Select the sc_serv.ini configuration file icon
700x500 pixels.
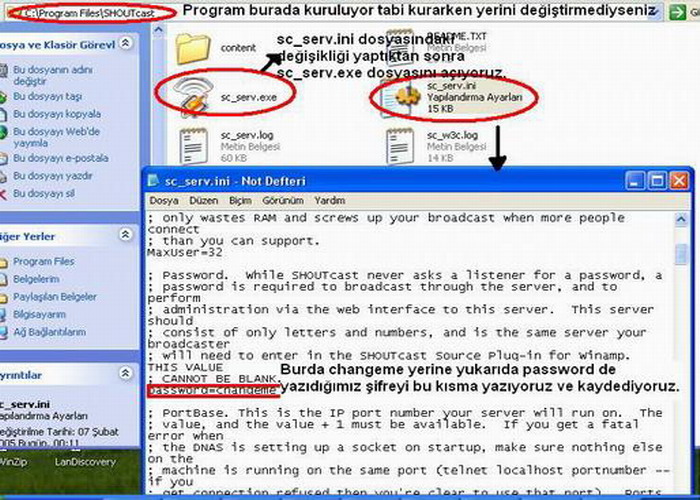click(x=401, y=96)
